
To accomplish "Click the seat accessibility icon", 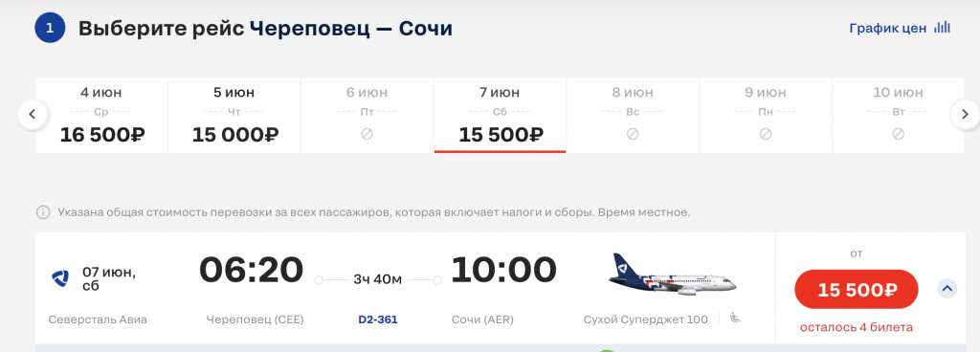I will click(x=736, y=318).
